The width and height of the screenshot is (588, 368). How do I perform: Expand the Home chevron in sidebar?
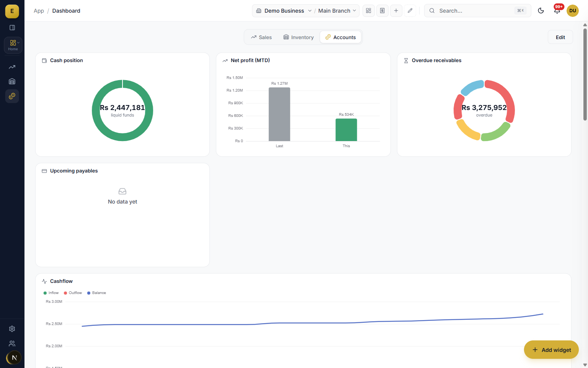(x=18, y=43)
